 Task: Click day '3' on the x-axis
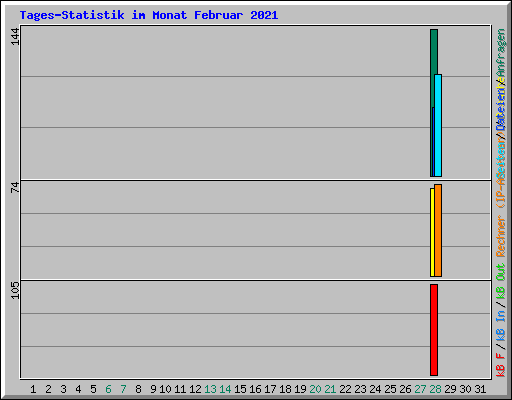[63, 389]
